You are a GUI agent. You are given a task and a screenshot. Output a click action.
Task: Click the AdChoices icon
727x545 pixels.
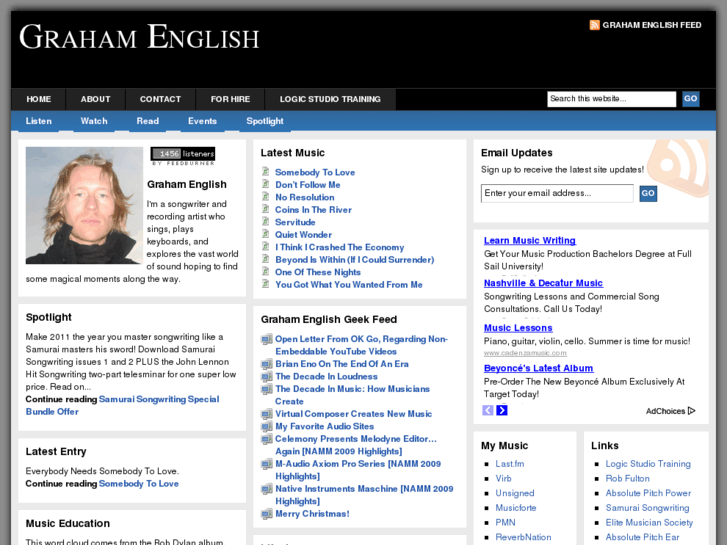tap(691, 410)
